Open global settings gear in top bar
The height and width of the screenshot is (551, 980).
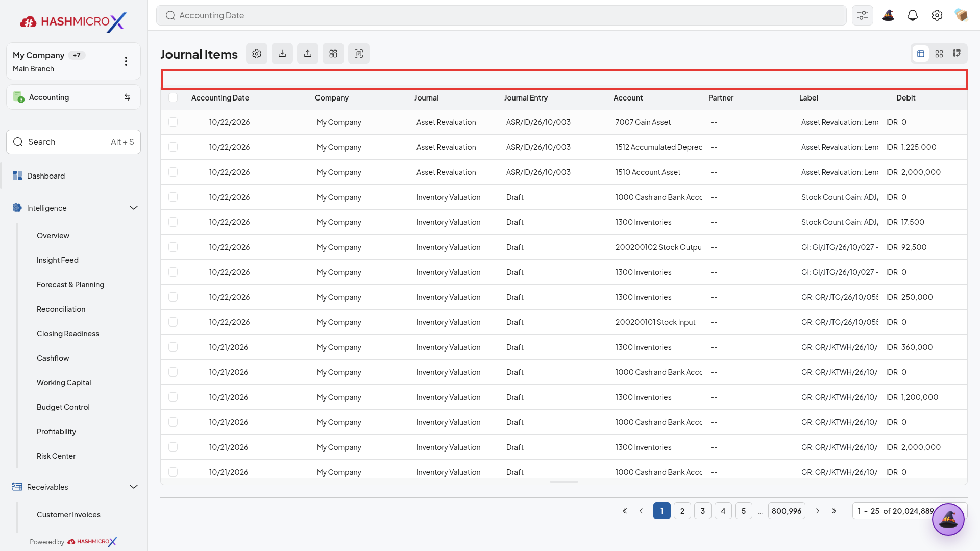point(937,15)
